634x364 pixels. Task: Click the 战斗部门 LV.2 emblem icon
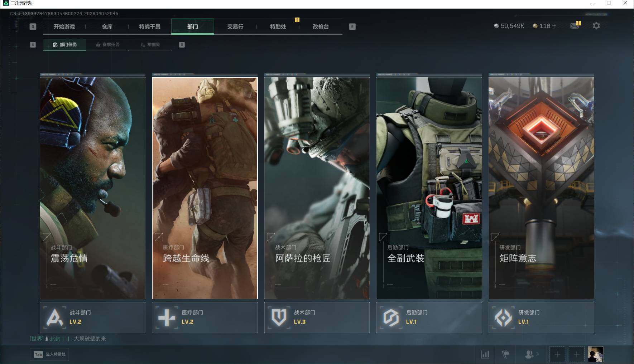54,317
